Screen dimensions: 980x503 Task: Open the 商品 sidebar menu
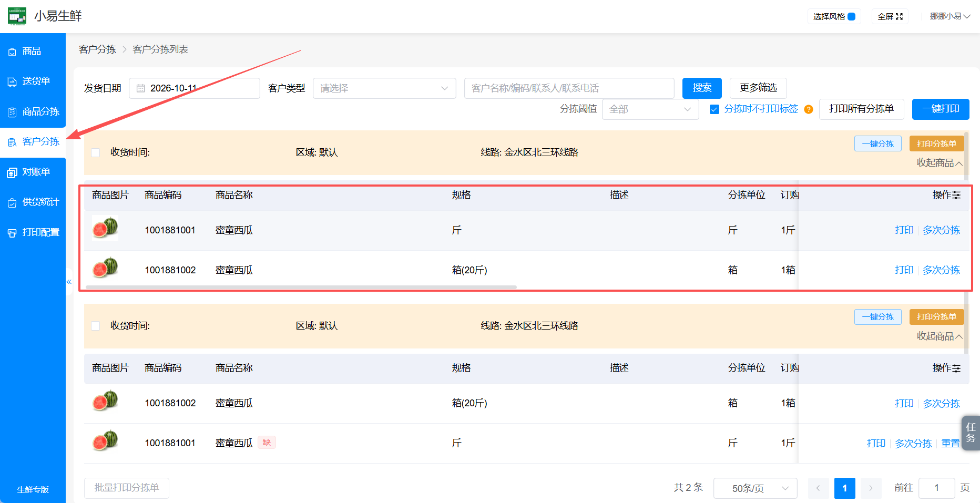33,51
